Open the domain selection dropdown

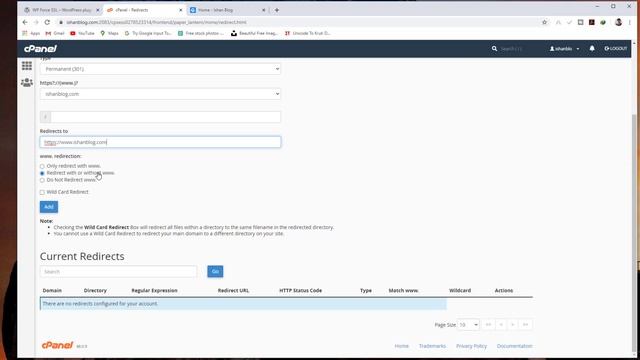coord(160,94)
